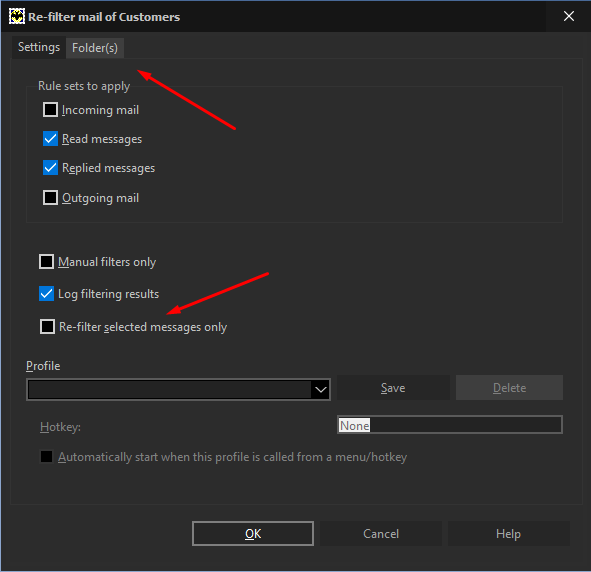
Task: Expand the Profile dropdown arrow
Action: [x=321, y=389]
